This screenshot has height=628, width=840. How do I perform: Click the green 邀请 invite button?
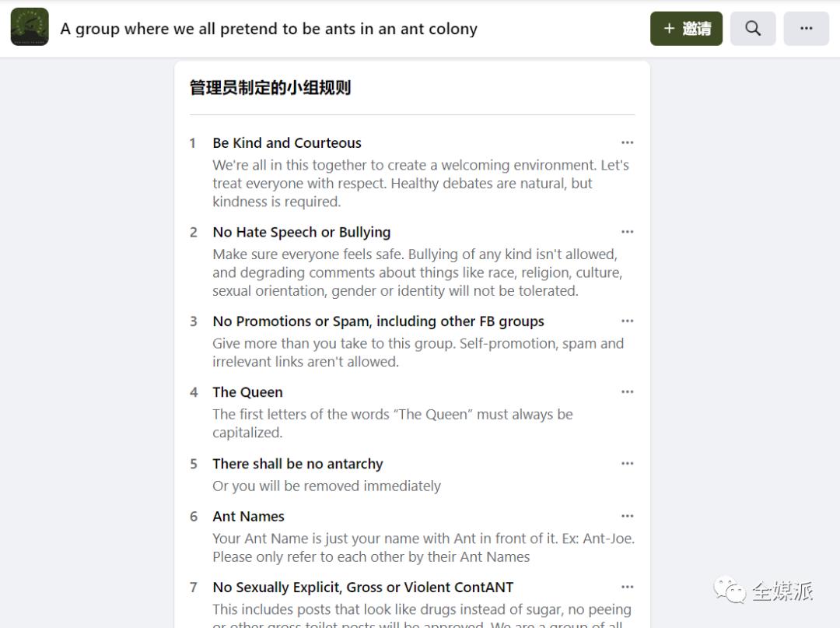pyautogui.click(x=686, y=29)
